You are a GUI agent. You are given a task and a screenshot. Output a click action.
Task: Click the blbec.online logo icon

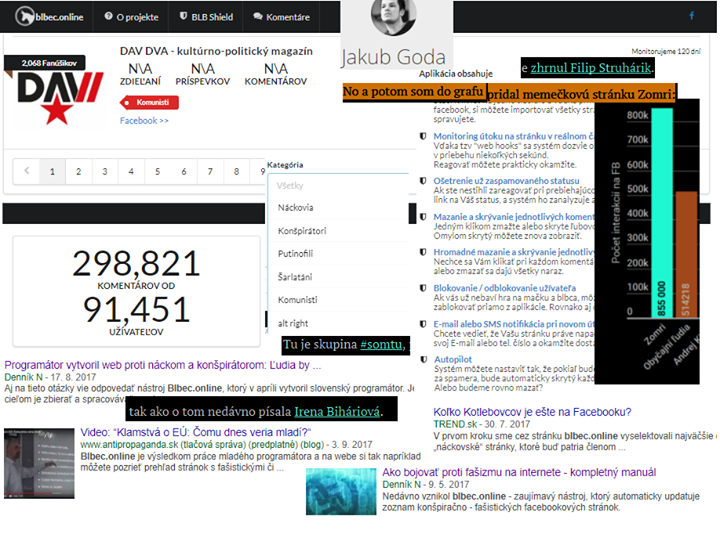coord(25,17)
